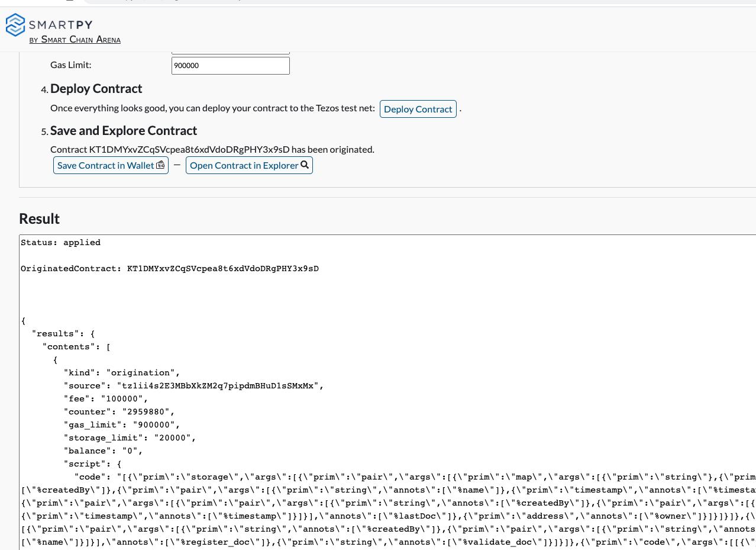Click the Deploy Contract section heading
The image size is (756, 550).
96,89
